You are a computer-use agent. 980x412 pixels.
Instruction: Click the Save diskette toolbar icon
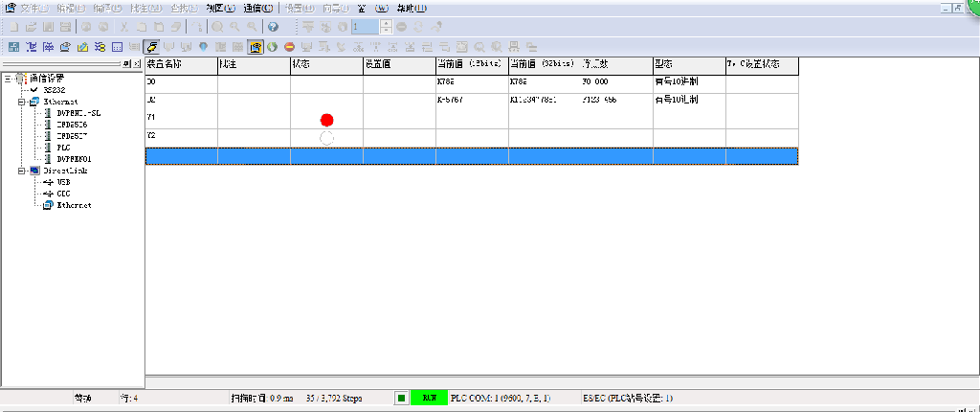click(48, 27)
